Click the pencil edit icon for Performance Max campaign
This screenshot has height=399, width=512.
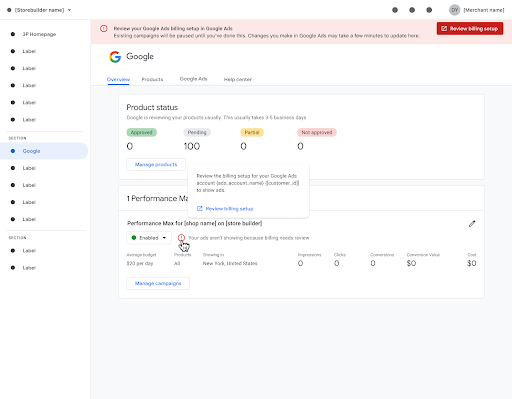click(x=472, y=224)
